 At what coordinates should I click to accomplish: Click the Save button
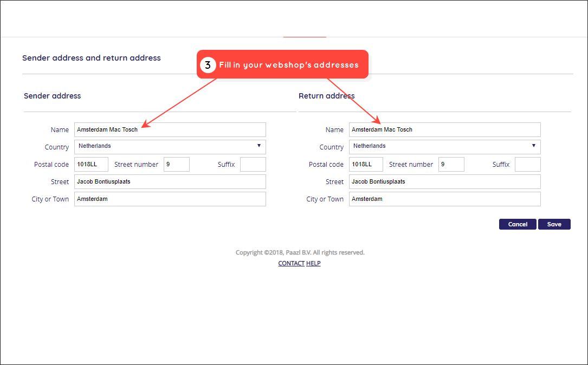(x=554, y=224)
